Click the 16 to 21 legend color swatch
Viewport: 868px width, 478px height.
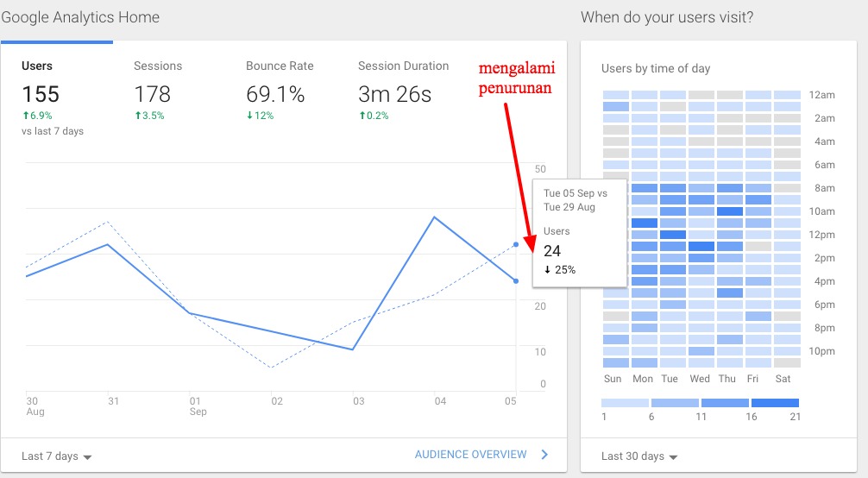[x=775, y=403]
